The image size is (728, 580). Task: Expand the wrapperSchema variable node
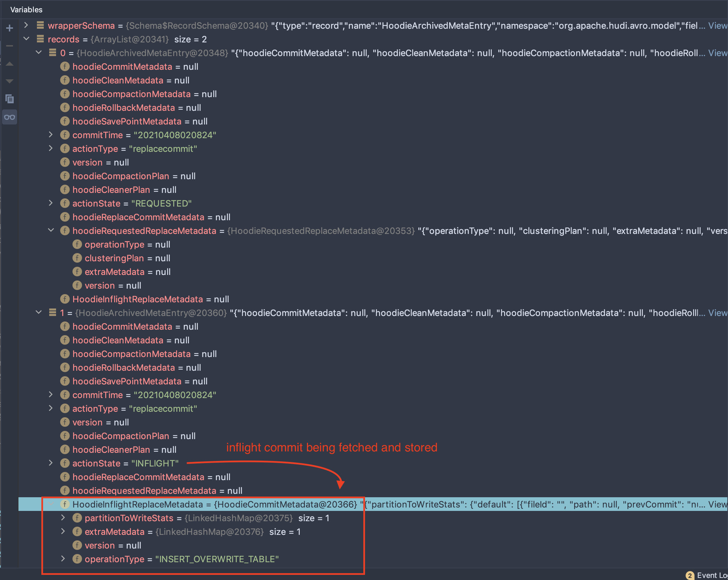pos(26,25)
